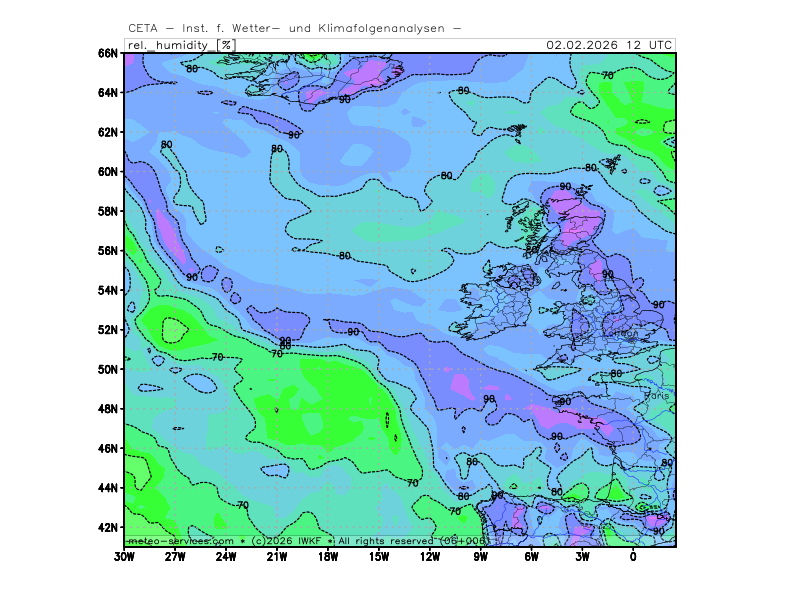This screenshot has width=800, height=600.
Task: Click the CETA institute title text
Action: coord(295,28)
